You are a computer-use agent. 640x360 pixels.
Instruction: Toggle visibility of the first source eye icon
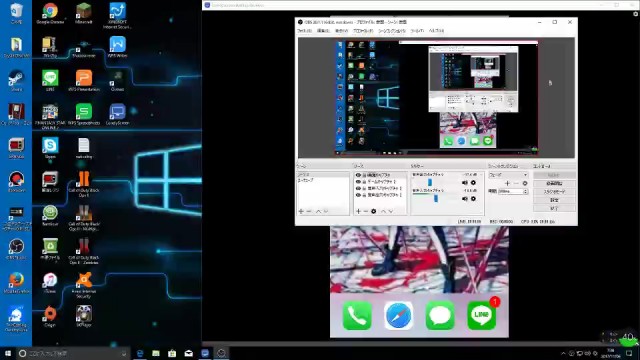point(358,175)
